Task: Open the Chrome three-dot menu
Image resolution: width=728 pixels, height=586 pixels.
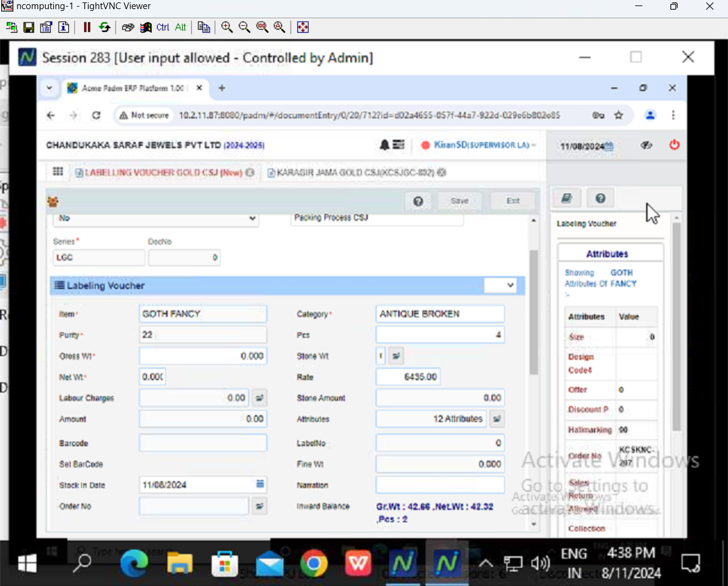Action: (673, 115)
